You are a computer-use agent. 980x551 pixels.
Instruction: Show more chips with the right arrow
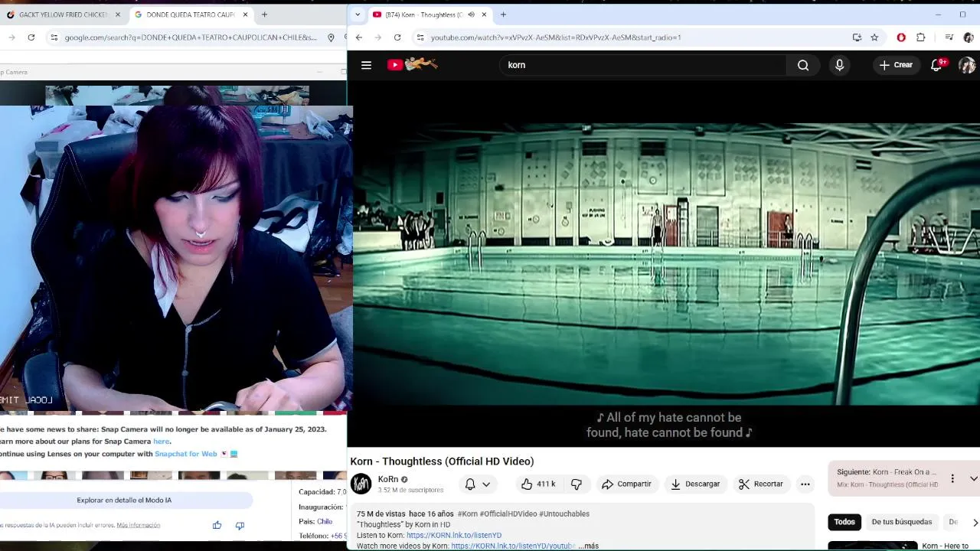[975, 523]
